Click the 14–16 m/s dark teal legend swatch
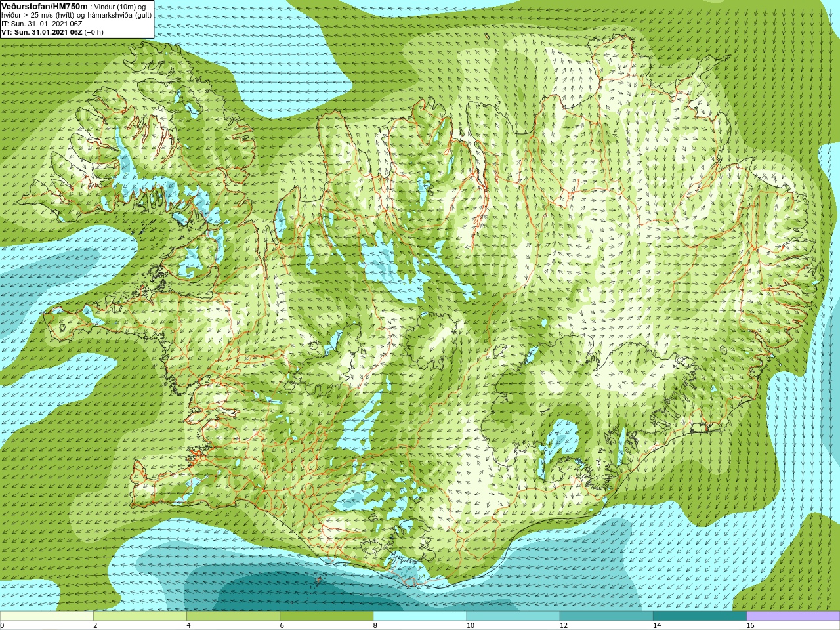Image resolution: width=840 pixels, height=630 pixels. click(x=700, y=616)
